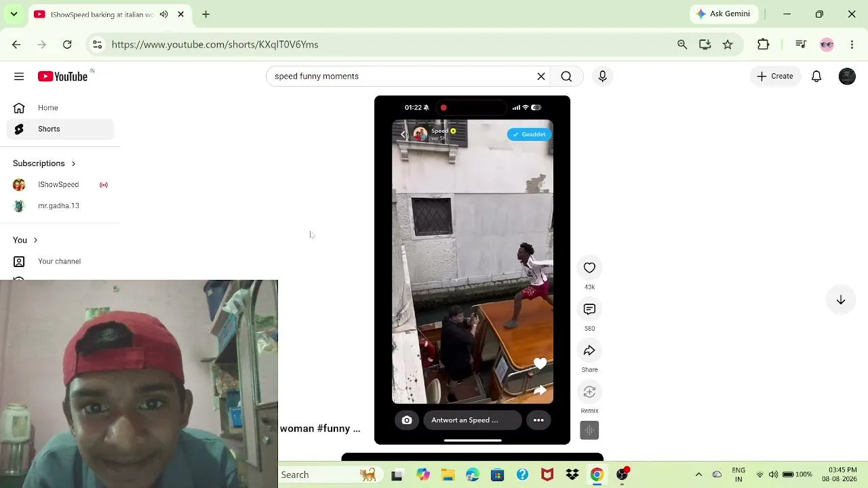Mute the IShowSpeed tab audio
Image resolution: width=868 pixels, height=488 pixels.
point(163,14)
